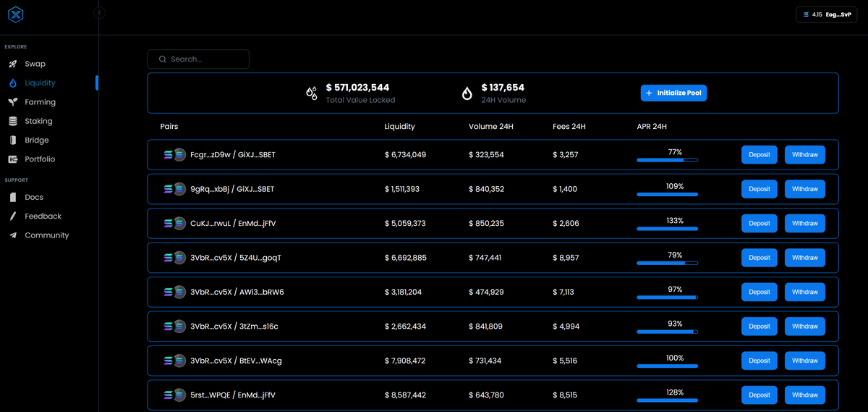Click the Feedback pencil icon

pos(13,216)
